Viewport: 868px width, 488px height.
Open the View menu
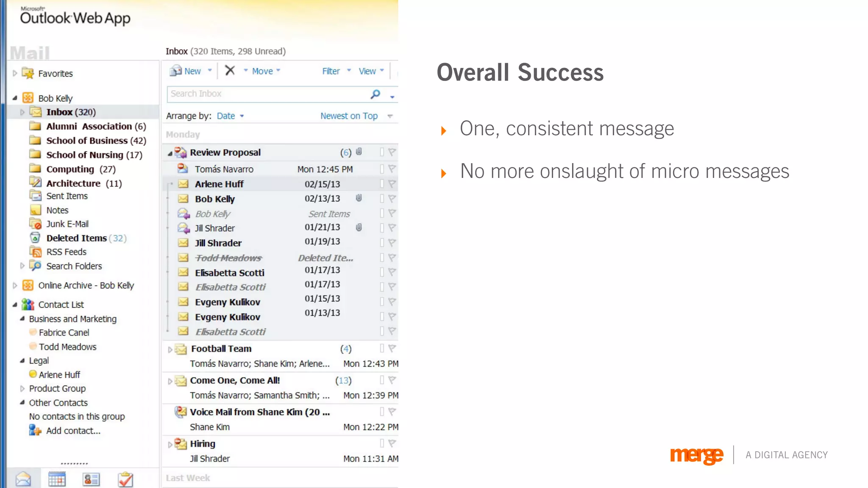click(371, 71)
